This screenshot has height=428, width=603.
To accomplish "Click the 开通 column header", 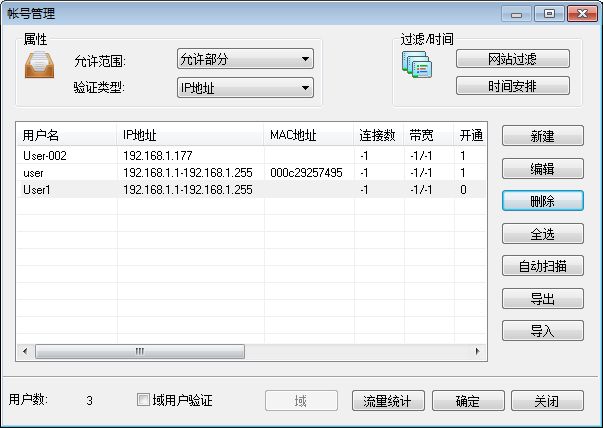I will (x=470, y=135).
